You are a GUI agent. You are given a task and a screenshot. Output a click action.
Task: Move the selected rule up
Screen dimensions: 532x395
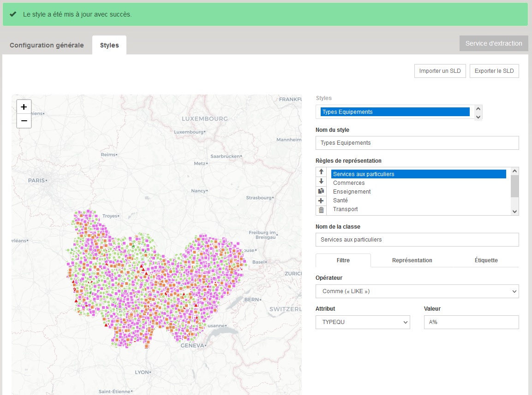(x=321, y=172)
